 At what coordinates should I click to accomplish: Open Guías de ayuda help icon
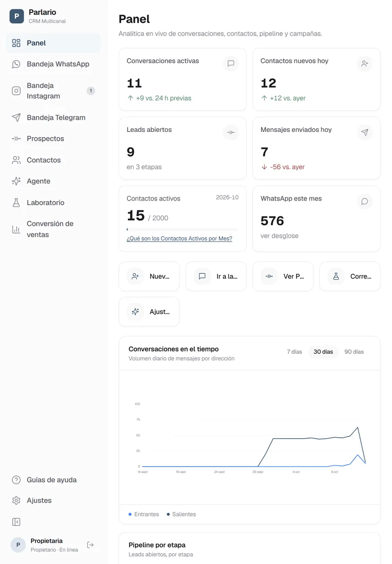click(16, 480)
